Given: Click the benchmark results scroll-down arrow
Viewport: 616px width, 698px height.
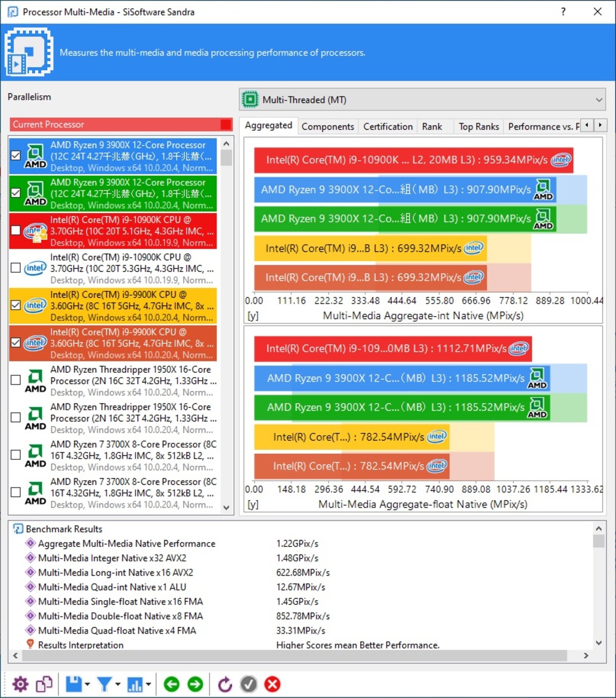Looking at the screenshot, I should pos(599,643).
